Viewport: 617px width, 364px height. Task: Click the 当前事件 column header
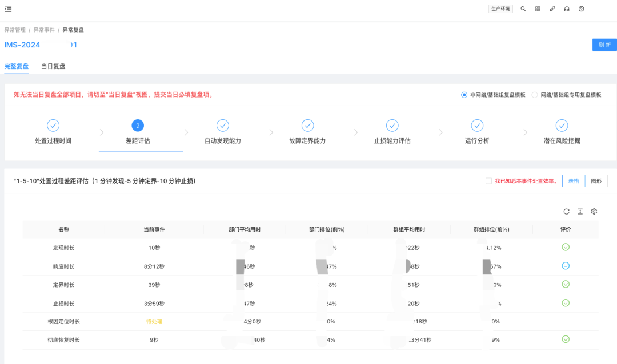point(154,229)
